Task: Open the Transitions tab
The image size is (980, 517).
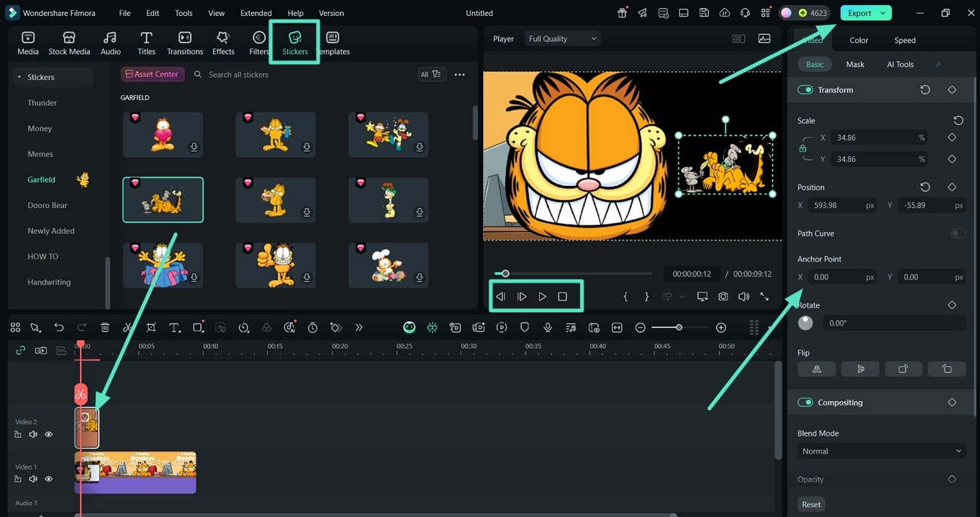Action: 185,43
